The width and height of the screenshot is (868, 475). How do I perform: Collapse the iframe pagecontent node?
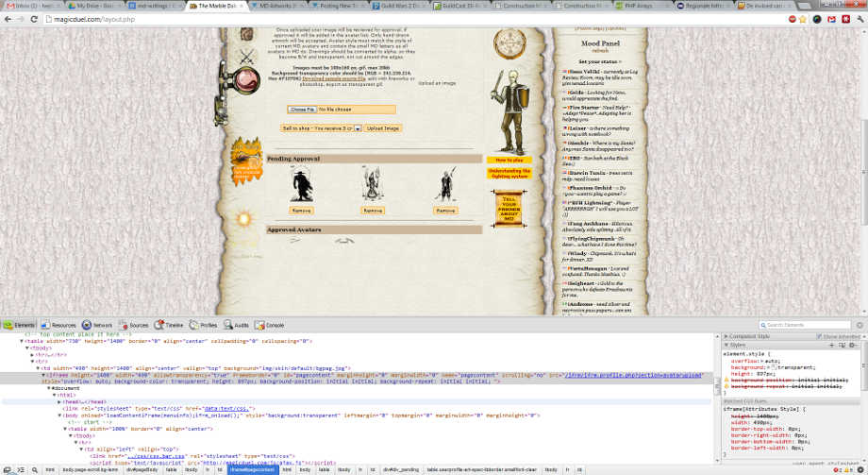(43, 375)
